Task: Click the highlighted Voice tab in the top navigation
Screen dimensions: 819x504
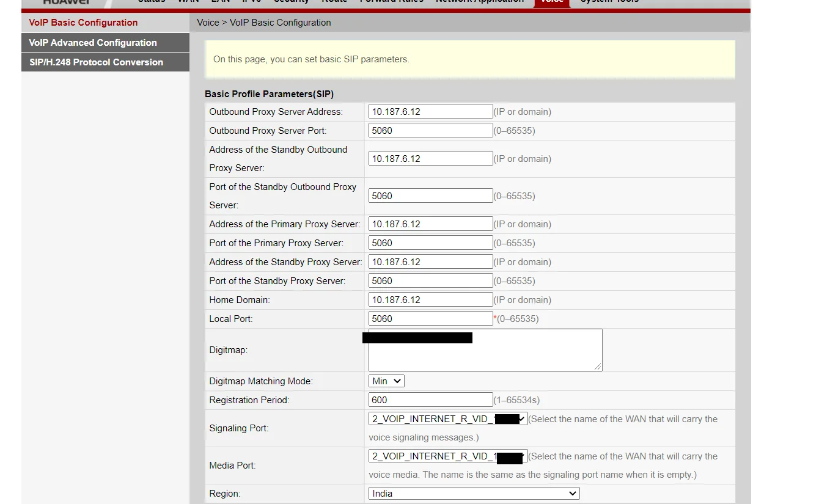Action: pos(551,2)
